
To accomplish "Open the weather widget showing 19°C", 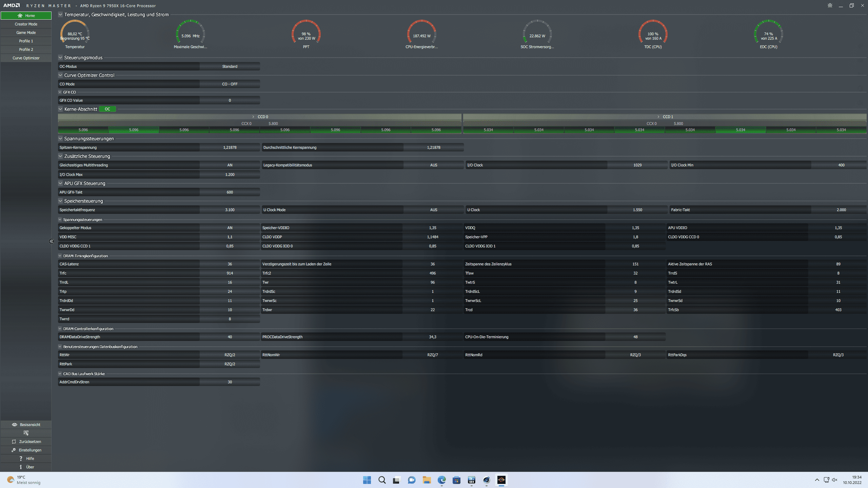I will pyautogui.click(x=24, y=480).
